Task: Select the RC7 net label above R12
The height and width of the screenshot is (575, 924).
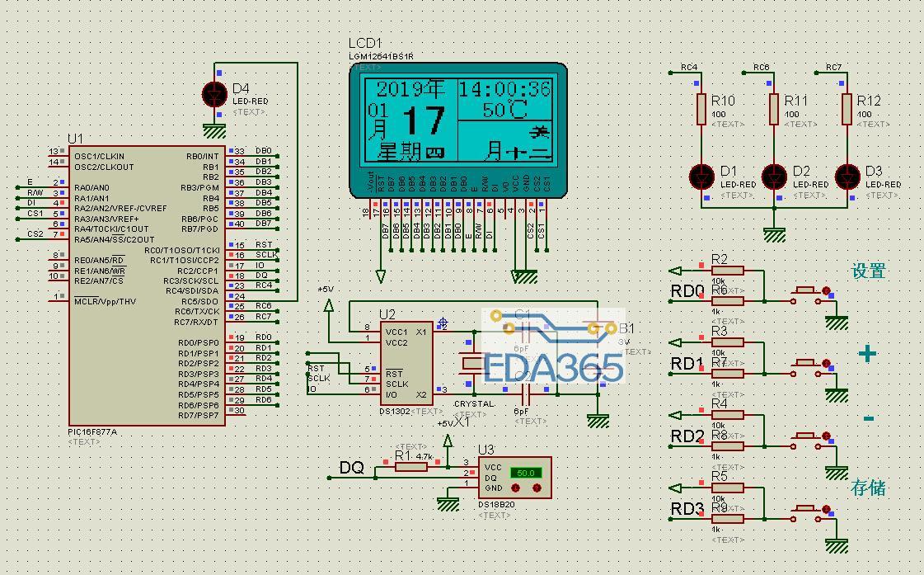Action: (834, 67)
